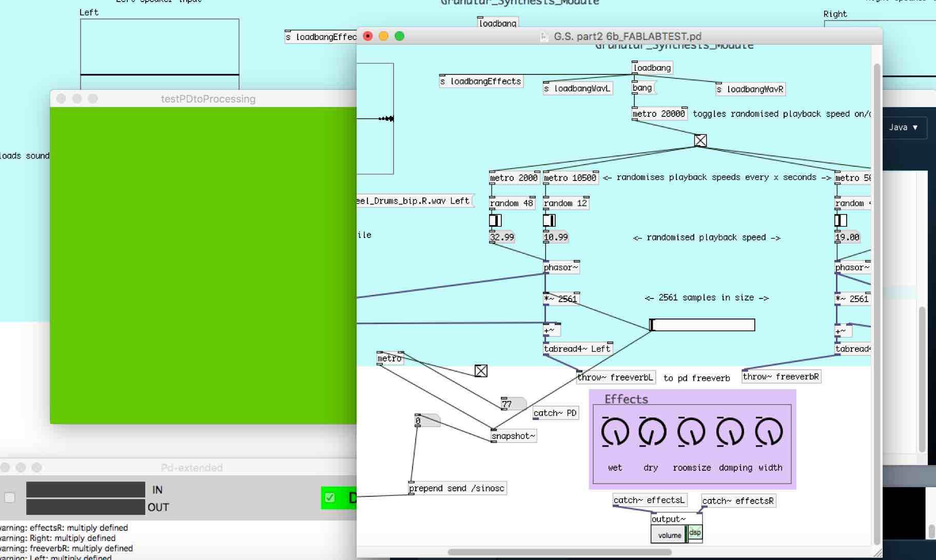Select the catch~ effectsR object
This screenshot has height=560, width=936.
[738, 501]
